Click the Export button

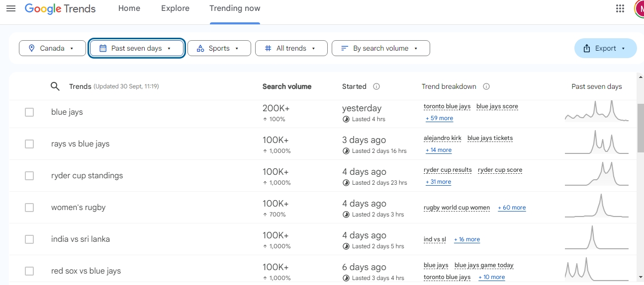(x=605, y=48)
